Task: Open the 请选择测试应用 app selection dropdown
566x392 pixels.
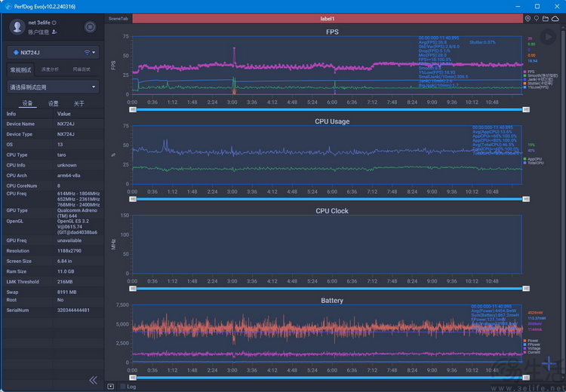Action: 53,87
